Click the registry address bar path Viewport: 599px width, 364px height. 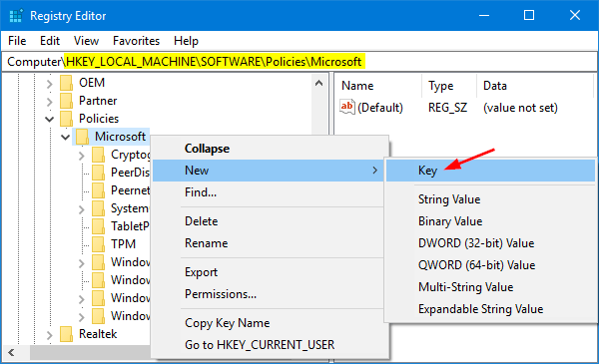click(x=299, y=62)
